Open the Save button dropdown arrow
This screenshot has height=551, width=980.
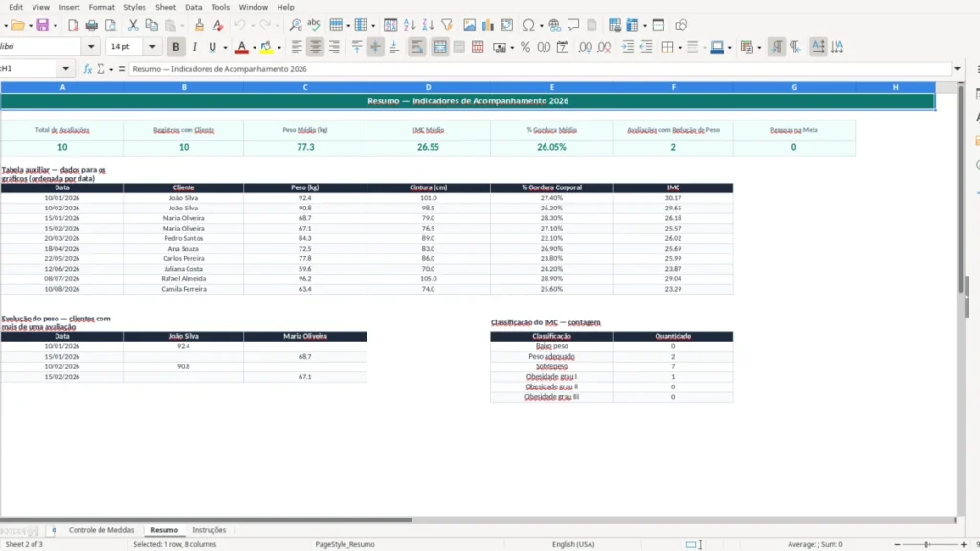(55, 26)
